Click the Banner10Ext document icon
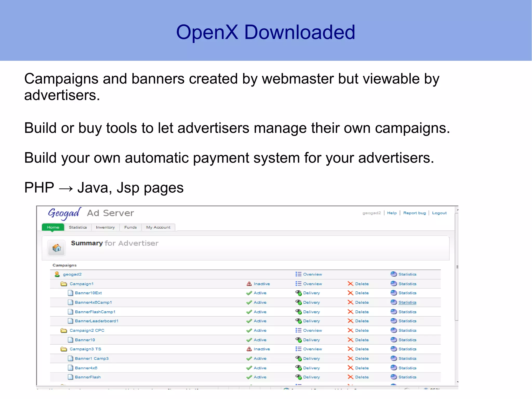 [x=70, y=293]
